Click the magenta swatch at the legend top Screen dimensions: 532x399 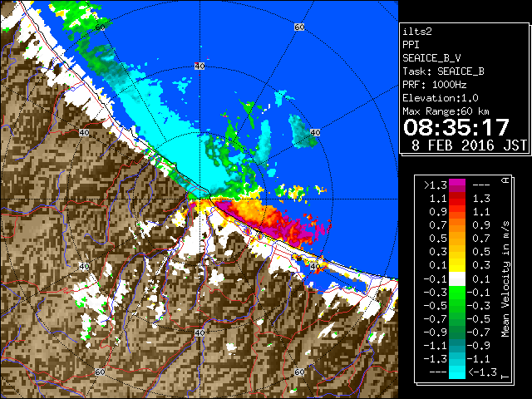457,185
